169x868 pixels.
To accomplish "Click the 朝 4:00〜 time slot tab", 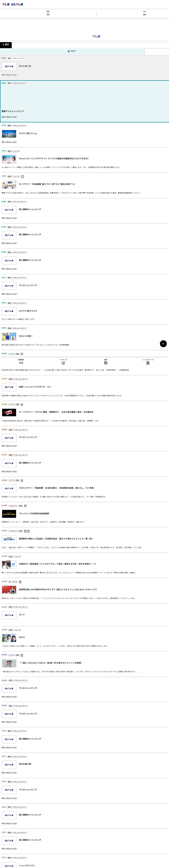I will tap(72, 51).
